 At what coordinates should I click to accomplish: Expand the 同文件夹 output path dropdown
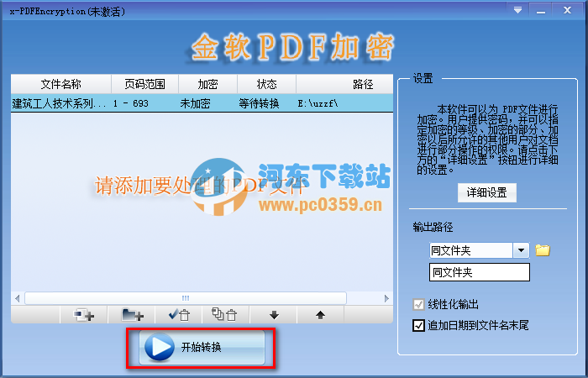click(x=521, y=250)
